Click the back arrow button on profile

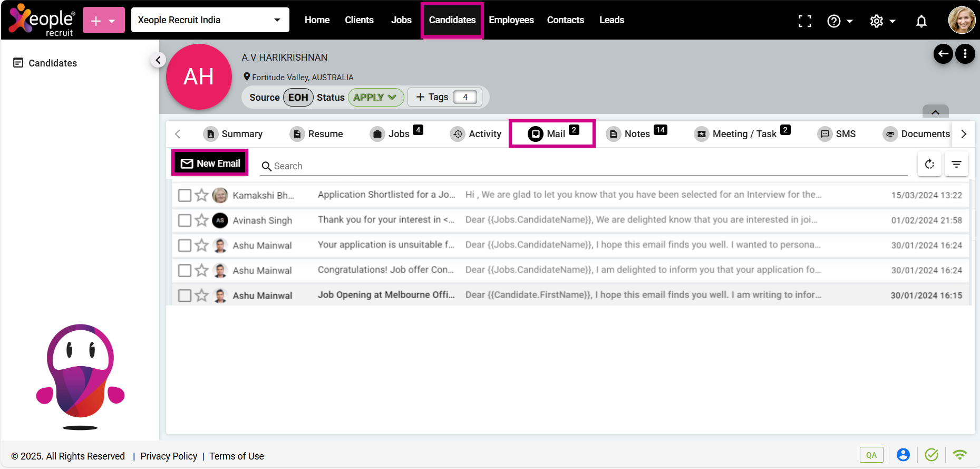pos(943,54)
